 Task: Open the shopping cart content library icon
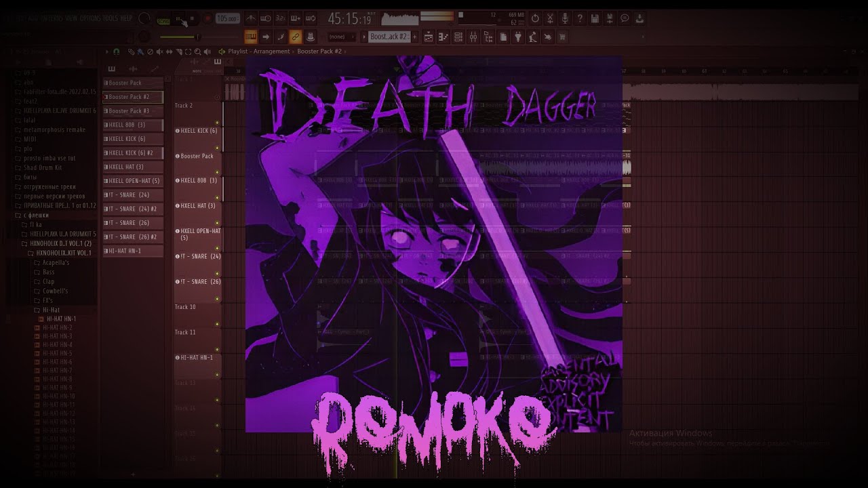click(562, 37)
